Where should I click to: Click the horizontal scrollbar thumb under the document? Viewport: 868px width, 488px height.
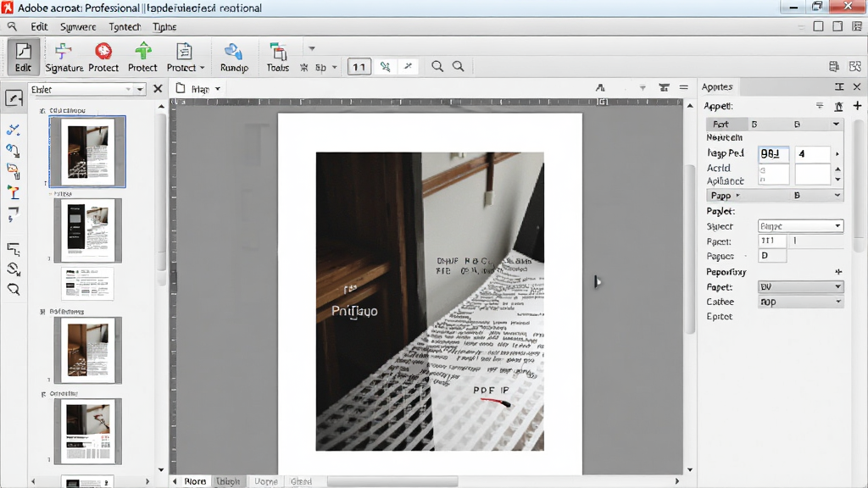point(392,481)
